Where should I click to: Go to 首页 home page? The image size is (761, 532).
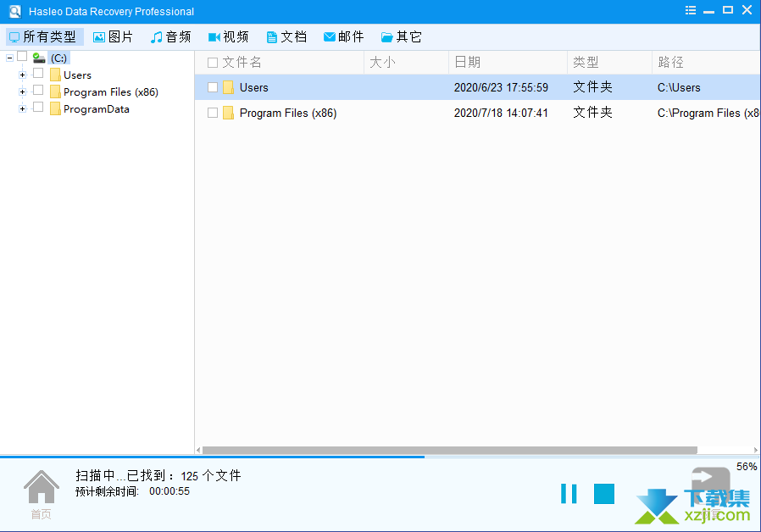42,494
